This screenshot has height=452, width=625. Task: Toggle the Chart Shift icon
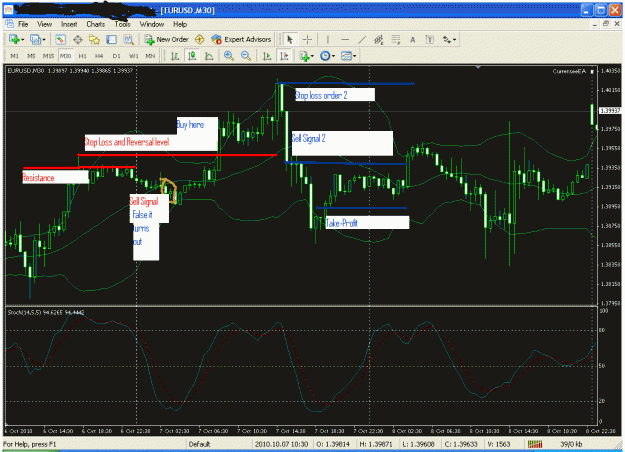point(284,56)
